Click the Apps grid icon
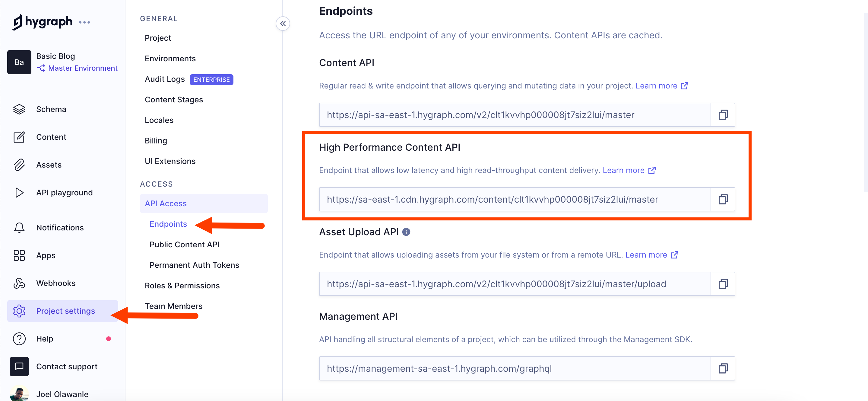The height and width of the screenshot is (401, 868). coord(19,255)
